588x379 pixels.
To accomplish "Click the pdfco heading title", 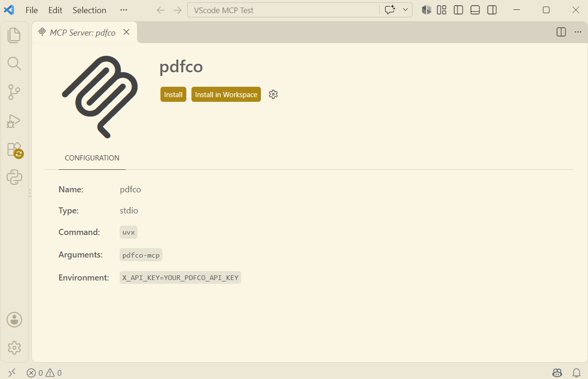I will point(181,67).
